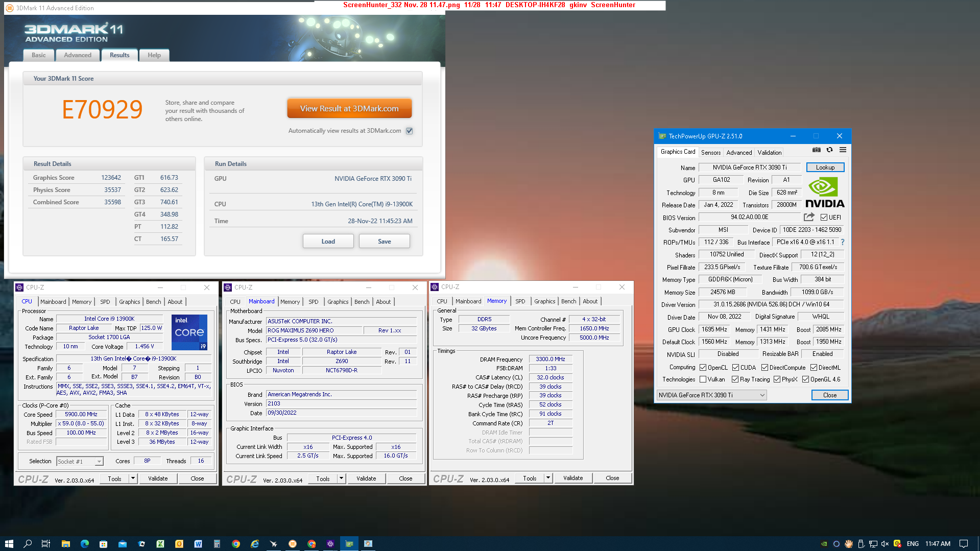
Task: Toggle automatically view results at 3DMark.com
Action: pyautogui.click(x=409, y=131)
